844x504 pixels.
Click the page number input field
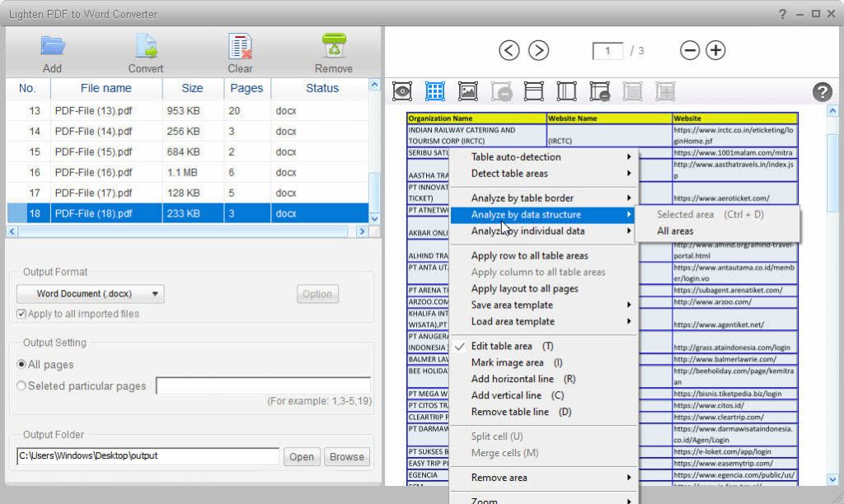click(x=607, y=51)
